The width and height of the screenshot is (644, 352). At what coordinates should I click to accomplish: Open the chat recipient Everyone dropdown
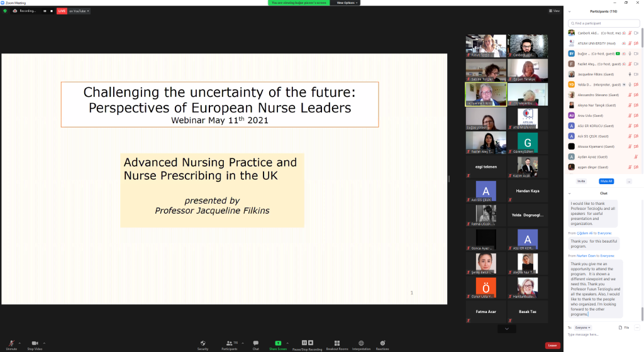click(x=582, y=327)
